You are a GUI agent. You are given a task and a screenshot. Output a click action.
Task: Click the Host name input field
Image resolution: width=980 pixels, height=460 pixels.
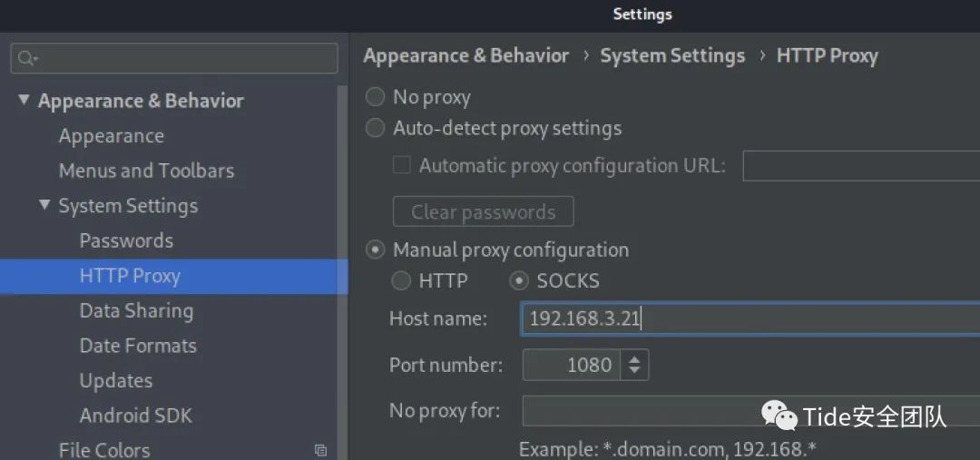tap(750, 318)
